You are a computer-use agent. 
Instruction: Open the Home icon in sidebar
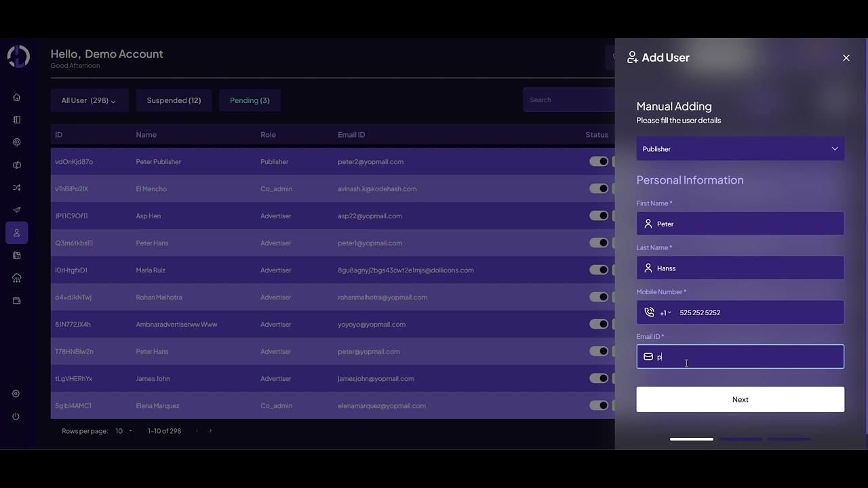(x=17, y=98)
